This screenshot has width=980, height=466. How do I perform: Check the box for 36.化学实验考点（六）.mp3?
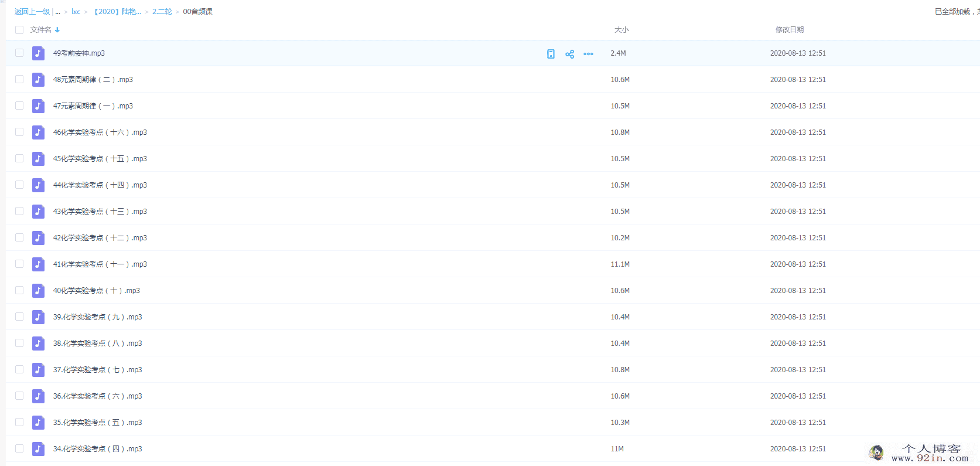pos(19,396)
